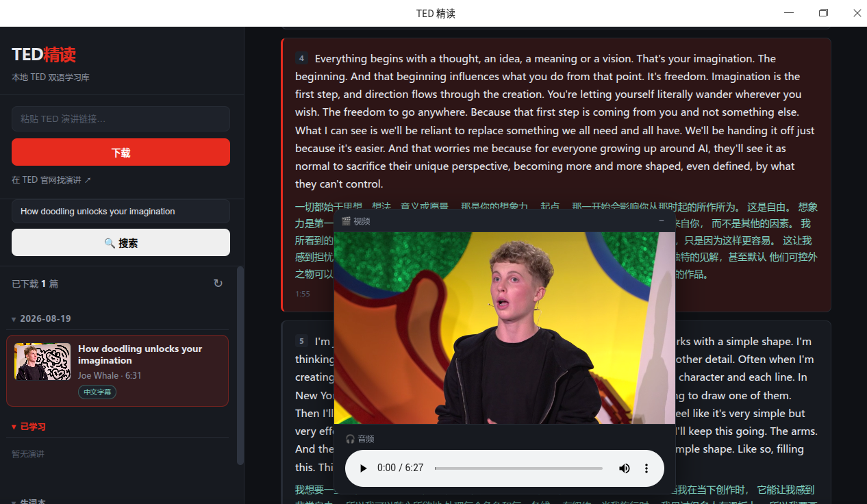Click the 1:55 timestamp
This screenshot has height=504, width=867.
coord(303,294)
